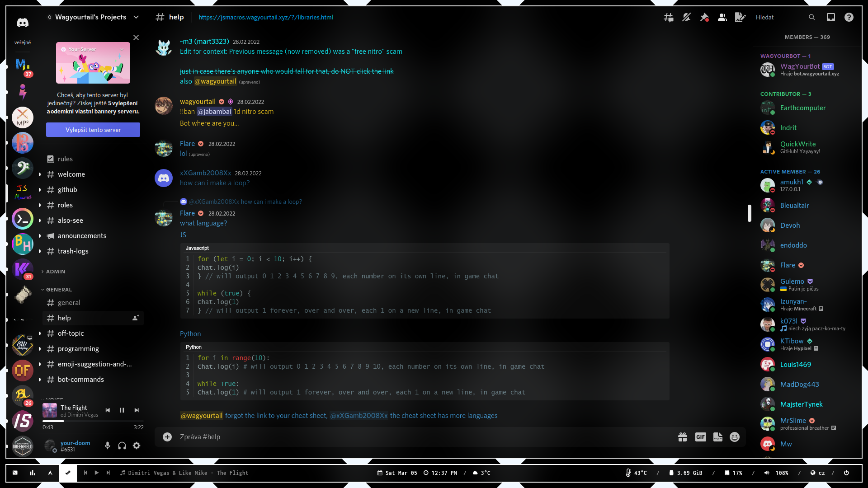This screenshot has height=488, width=868.
Task: Open the jsmacros libraries link
Action: [x=265, y=17]
